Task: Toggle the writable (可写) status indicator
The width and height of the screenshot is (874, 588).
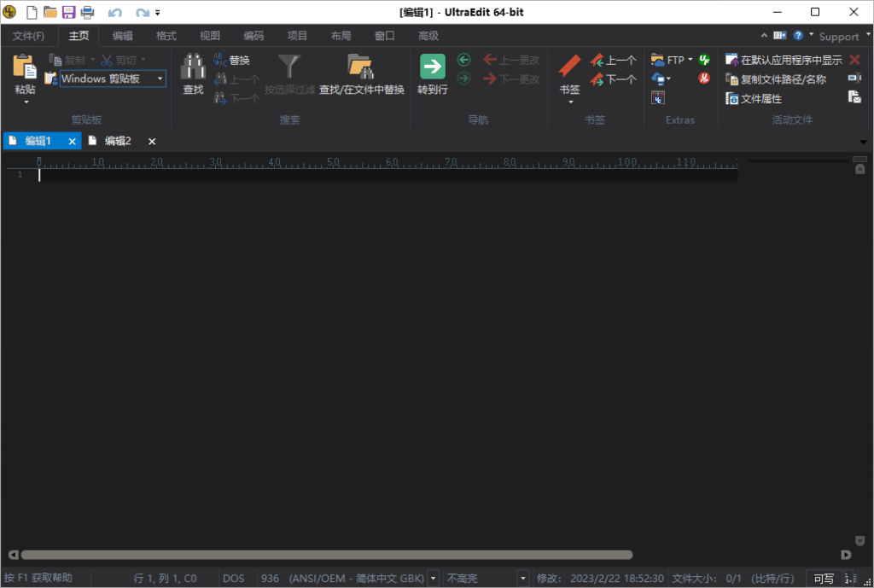Action: click(824, 578)
